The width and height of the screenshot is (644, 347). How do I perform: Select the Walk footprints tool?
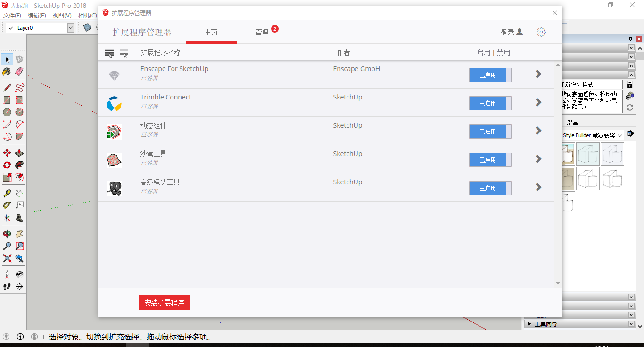tap(7, 286)
